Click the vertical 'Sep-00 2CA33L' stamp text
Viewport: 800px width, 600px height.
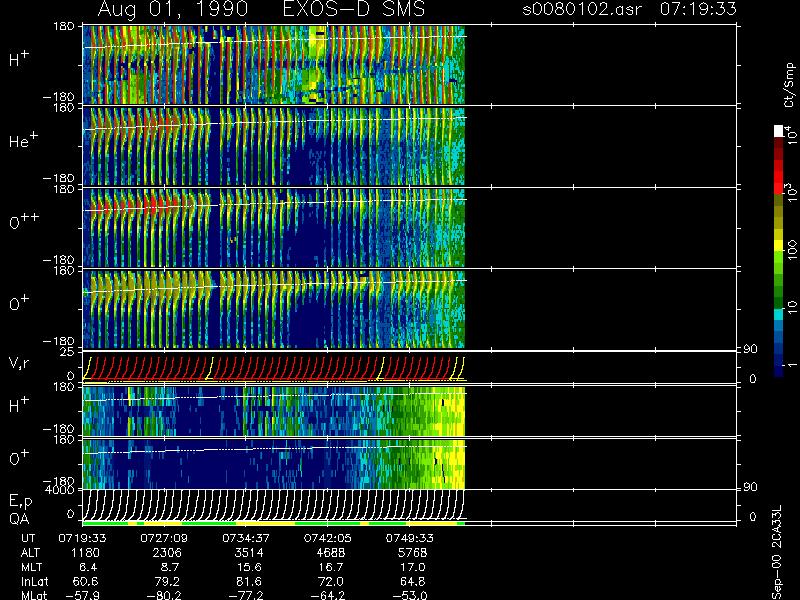pyautogui.click(x=777, y=553)
